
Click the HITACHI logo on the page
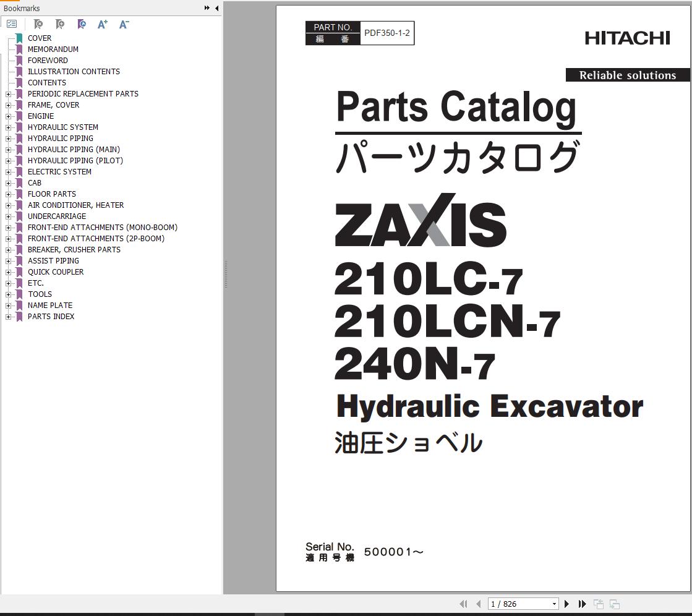coord(627,38)
